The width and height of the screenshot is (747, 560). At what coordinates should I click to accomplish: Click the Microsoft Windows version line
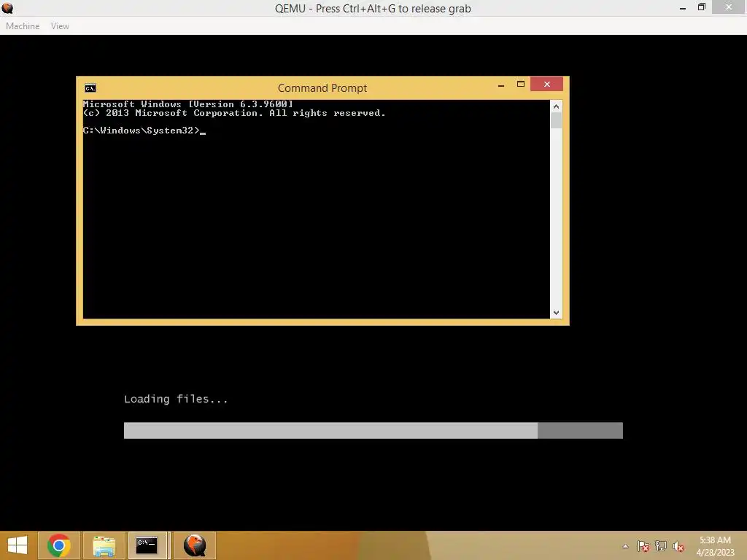coord(187,104)
